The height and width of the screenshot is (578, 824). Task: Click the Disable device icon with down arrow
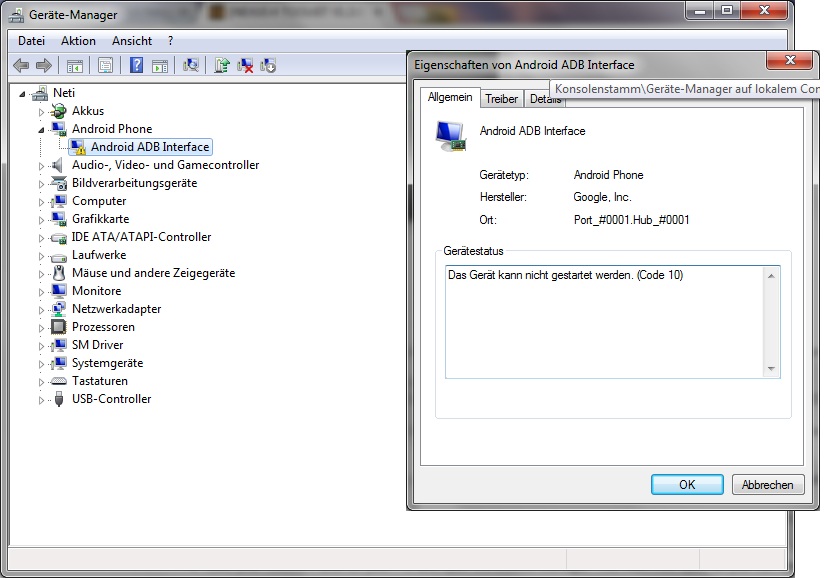[268, 66]
